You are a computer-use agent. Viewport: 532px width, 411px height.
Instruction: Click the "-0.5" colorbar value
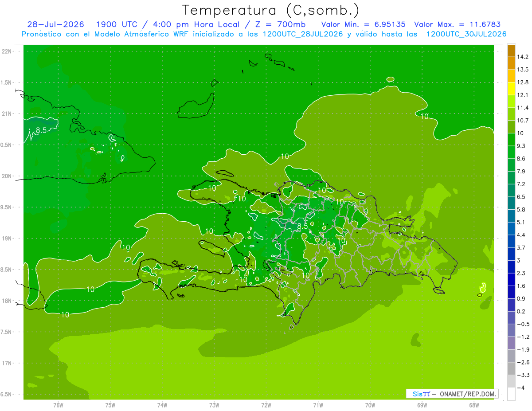[x=523, y=324]
